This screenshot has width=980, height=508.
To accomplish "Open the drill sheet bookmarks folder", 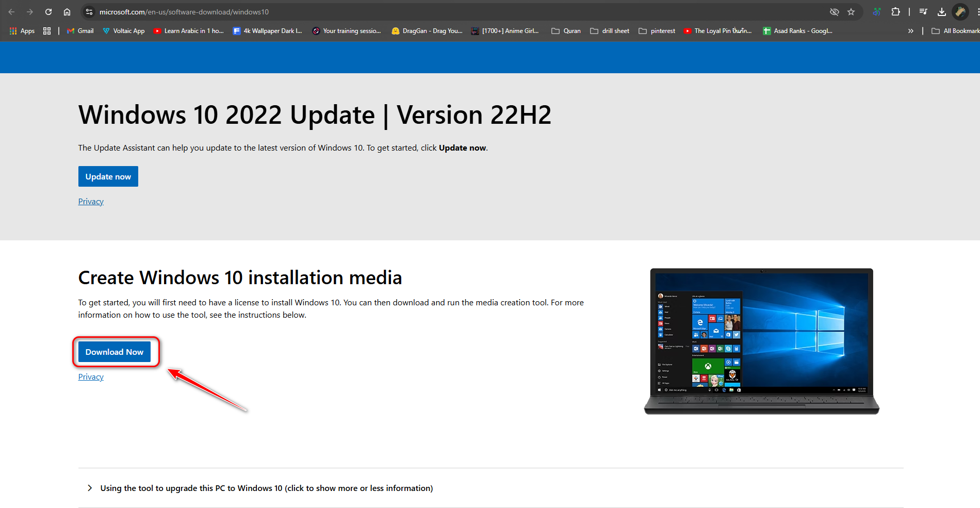I will 610,31.
